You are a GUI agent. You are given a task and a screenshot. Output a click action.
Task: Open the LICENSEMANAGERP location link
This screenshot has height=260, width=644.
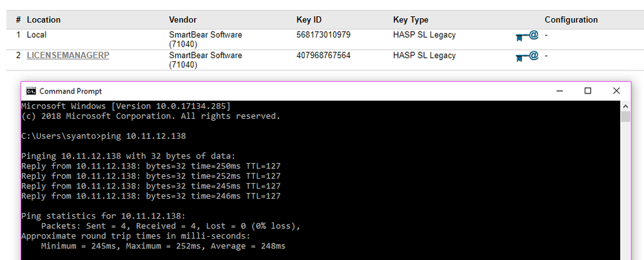point(68,55)
